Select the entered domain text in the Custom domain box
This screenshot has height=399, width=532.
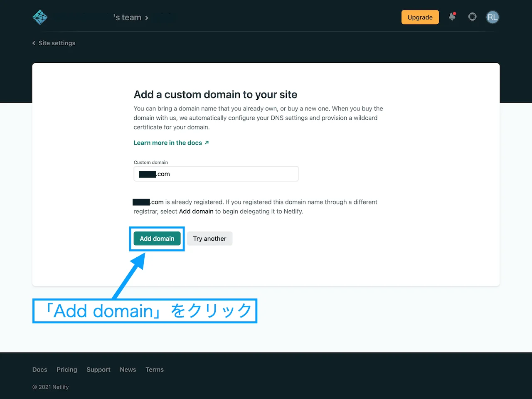click(x=154, y=174)
